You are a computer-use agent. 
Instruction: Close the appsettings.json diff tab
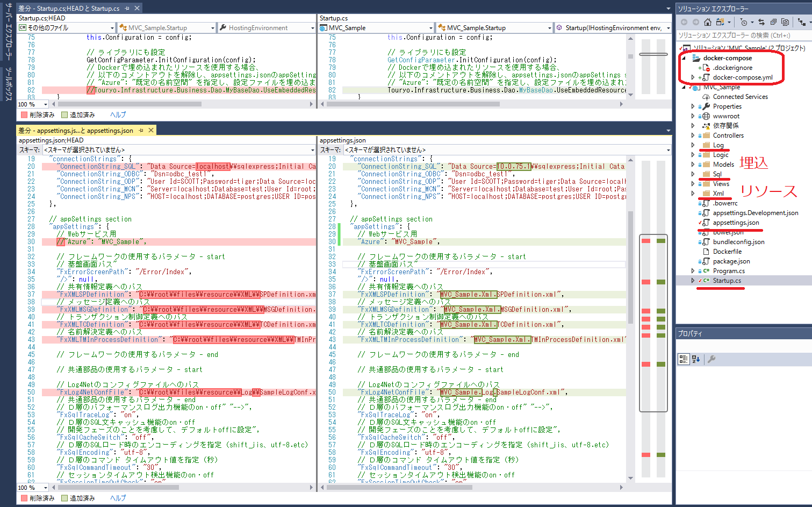(x=151, y=130)
